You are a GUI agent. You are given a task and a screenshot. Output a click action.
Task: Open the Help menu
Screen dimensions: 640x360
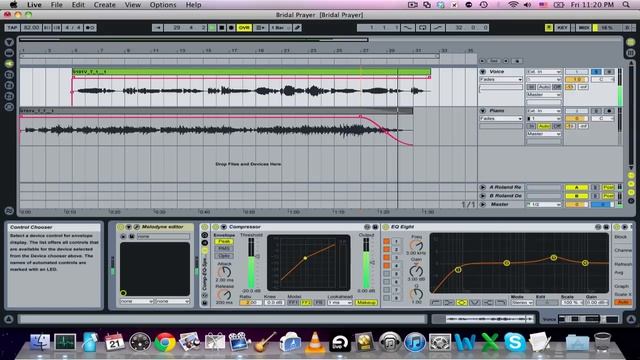(193, 5)
